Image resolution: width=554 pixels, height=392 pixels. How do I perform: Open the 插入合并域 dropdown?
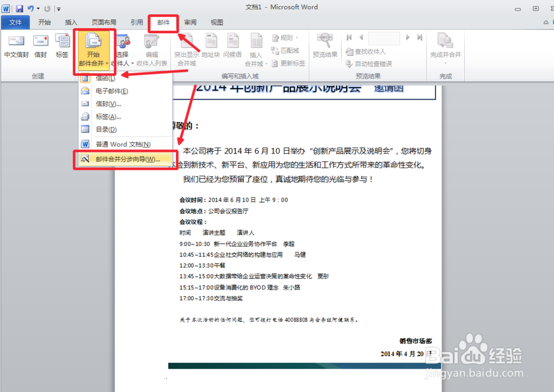click(256, 50)
